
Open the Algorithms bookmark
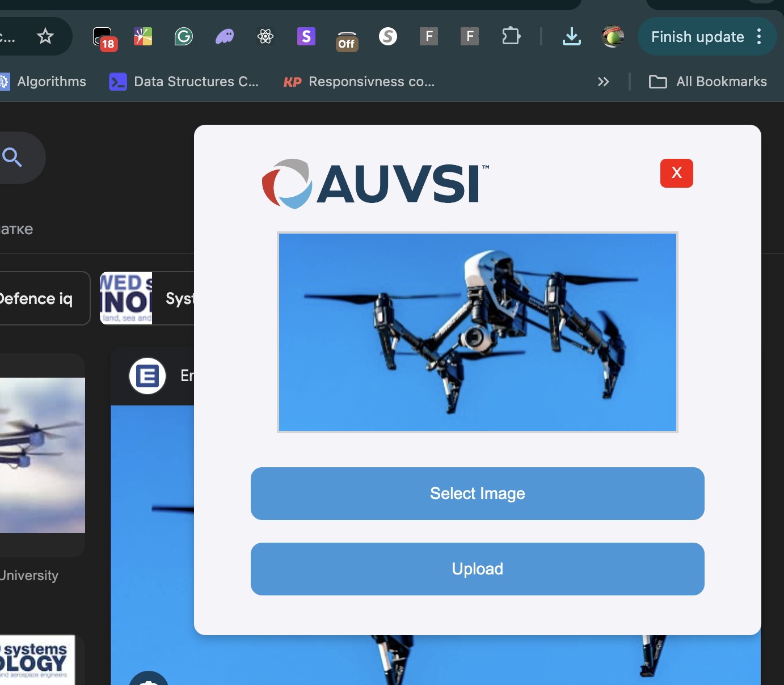(x=43, y=82)
